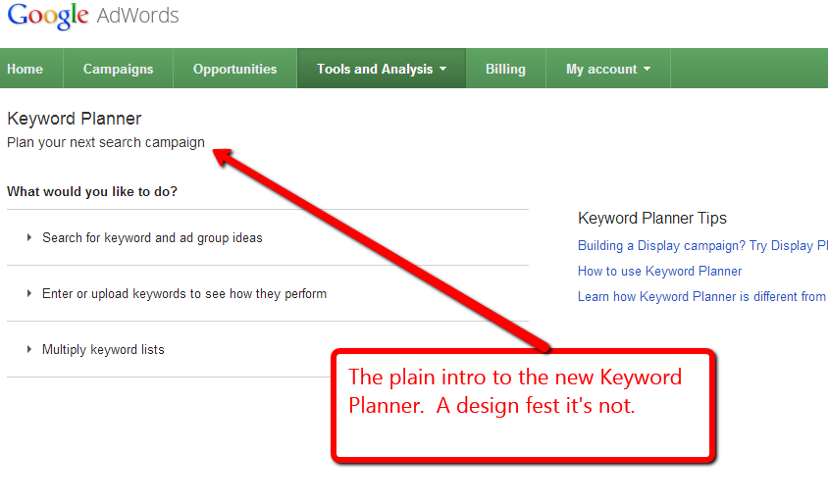The height and width of the screenshot is (504, 828).
Task: Click the Google AdWords logo
Action: point(93,16)
